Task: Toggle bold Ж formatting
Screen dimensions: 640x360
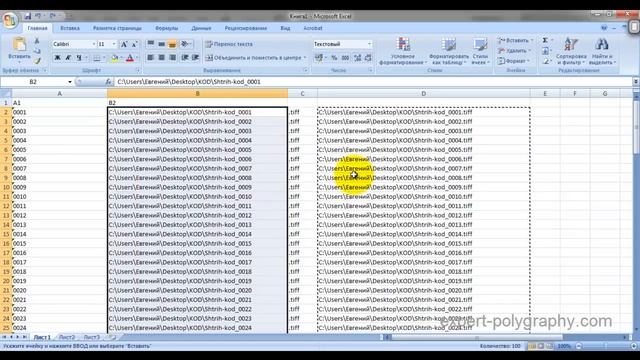Action: [58, 58]
